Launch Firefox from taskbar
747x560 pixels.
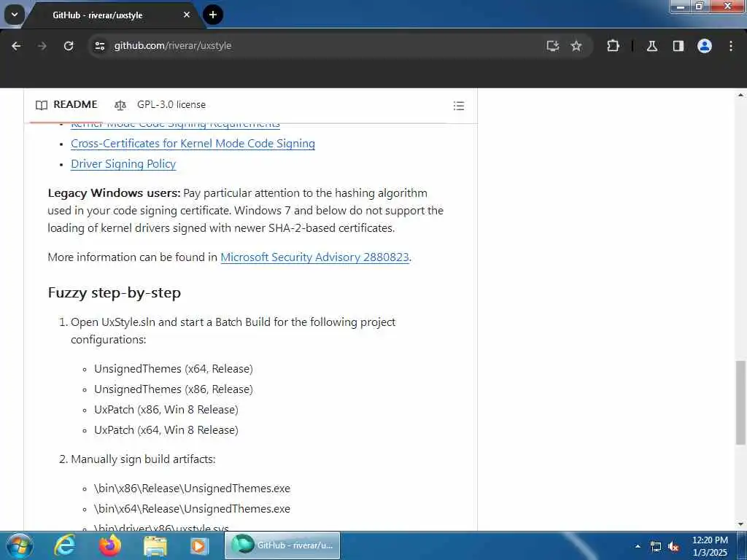tap(110, 545)
